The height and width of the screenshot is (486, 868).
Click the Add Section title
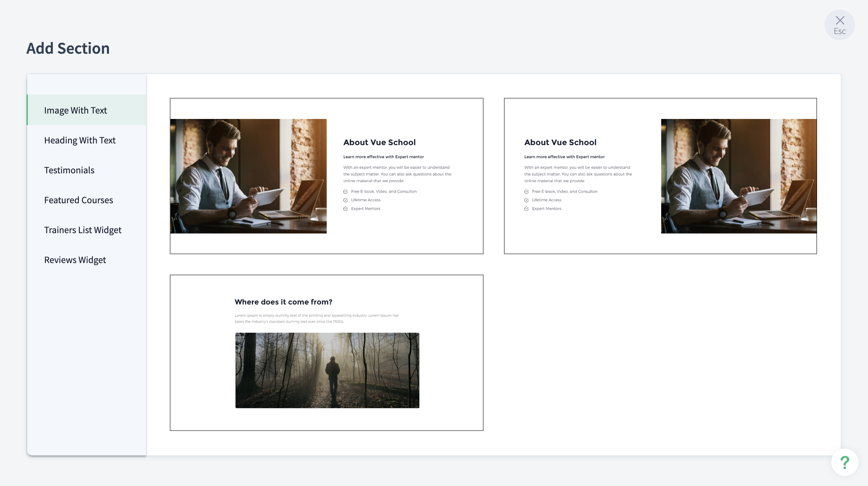pyautogui.click(x=68, y=48)
